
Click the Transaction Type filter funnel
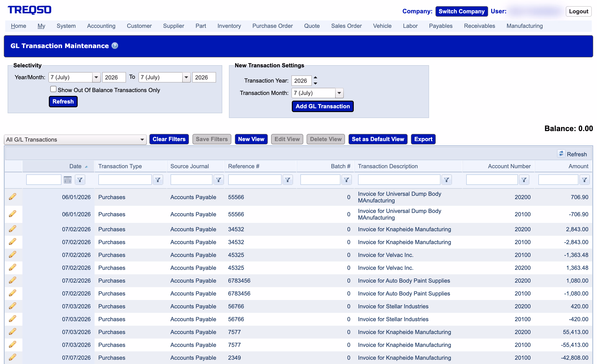point(158,180)
